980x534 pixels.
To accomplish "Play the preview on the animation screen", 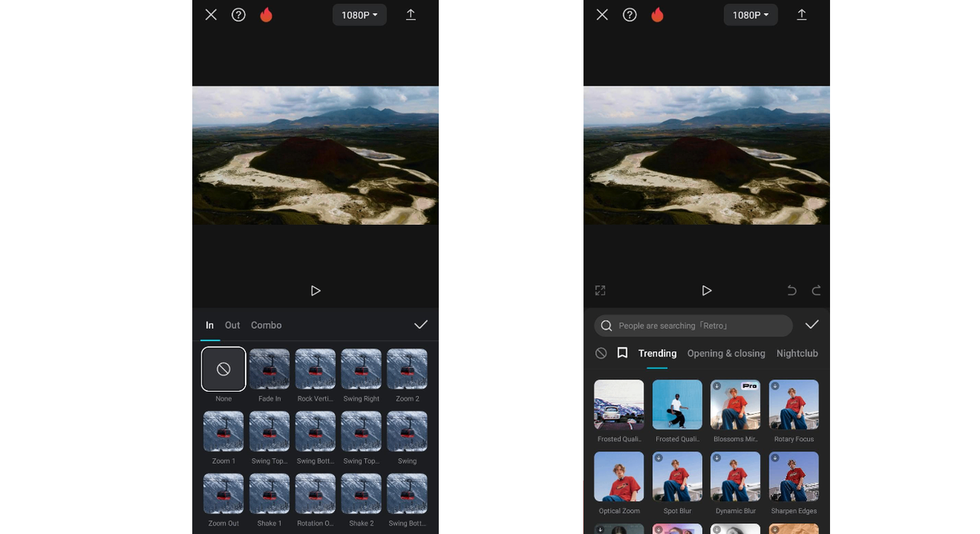I will [315, 291].
